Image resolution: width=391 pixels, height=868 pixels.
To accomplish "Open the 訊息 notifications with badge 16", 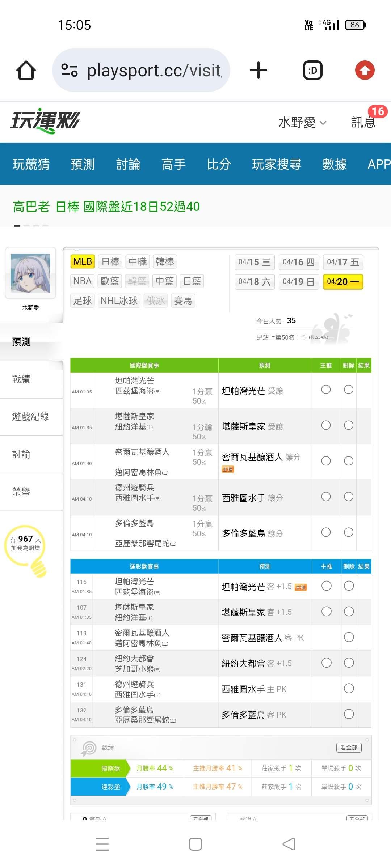I will (x=363, y=122).
